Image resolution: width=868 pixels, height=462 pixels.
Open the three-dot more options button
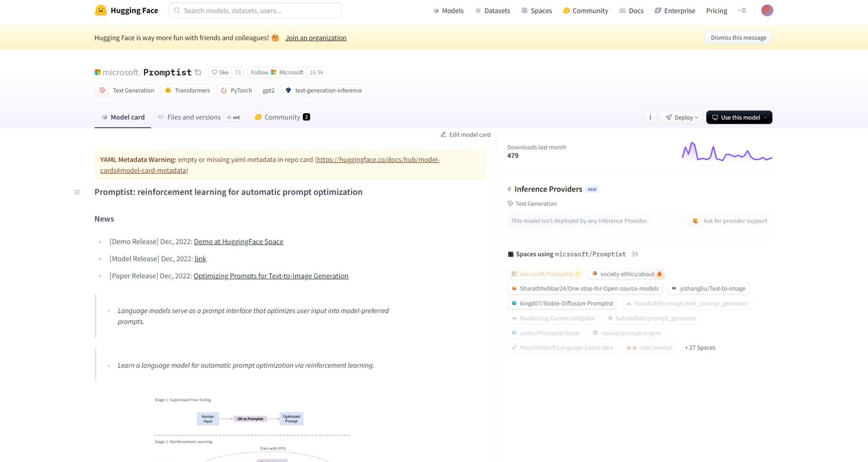pyautogui.click(x=650, y=118)
